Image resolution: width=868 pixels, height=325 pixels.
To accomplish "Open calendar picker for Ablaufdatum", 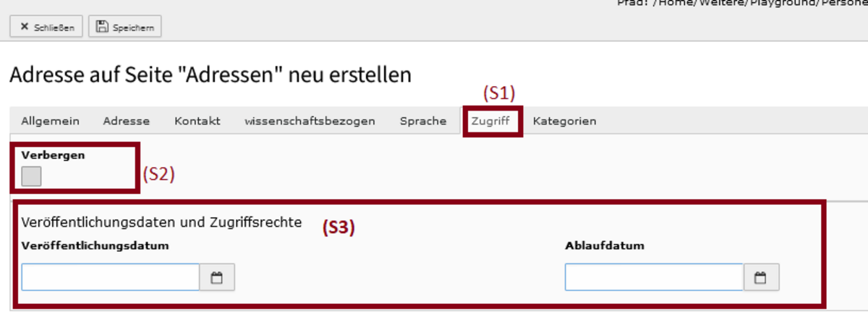I will coord(761,277).
